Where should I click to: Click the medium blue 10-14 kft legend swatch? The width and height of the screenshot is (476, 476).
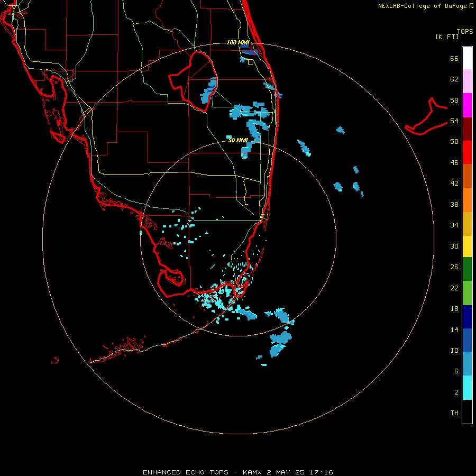467,340
